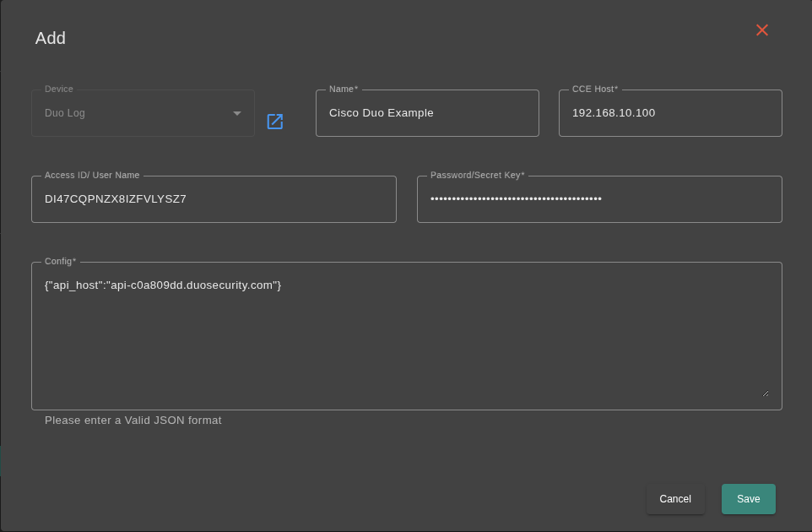Focus the Access ID/ User Name field
Image resolution: width=812 pixels, height=532 pixels.
point(214,199)
